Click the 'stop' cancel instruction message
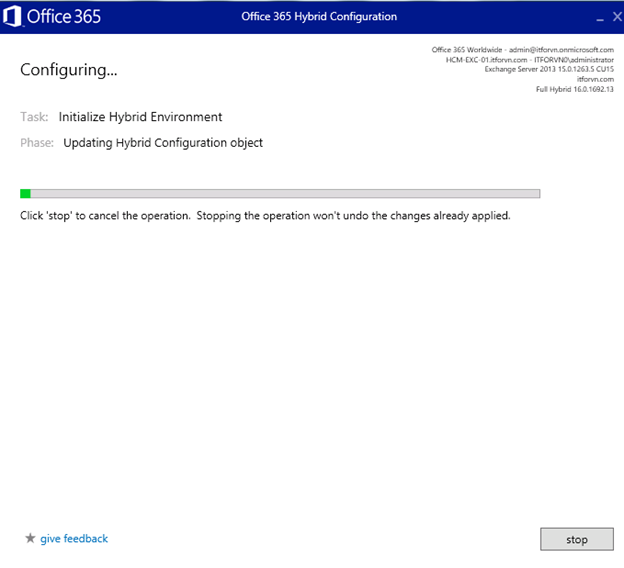The height and width of the screenshot is (568, 624). click(x=265, y=215)
